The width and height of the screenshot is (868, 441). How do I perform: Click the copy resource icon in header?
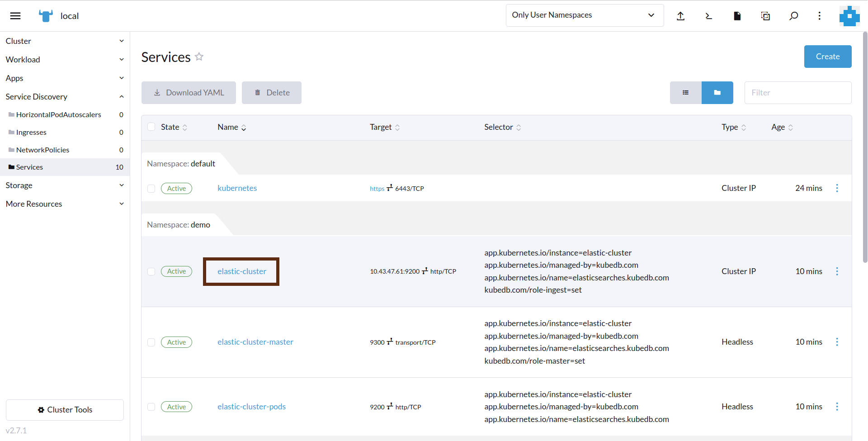coord(765,16)
